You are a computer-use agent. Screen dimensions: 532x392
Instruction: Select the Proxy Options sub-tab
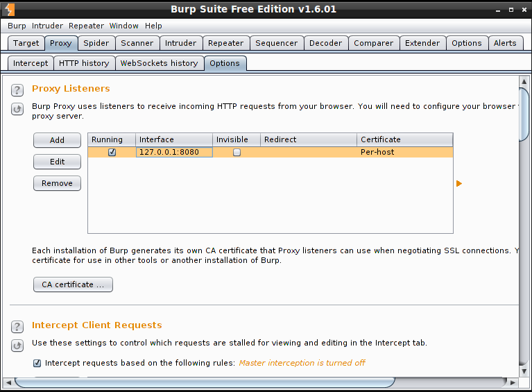pyautogui.click(x=225, y=63)
